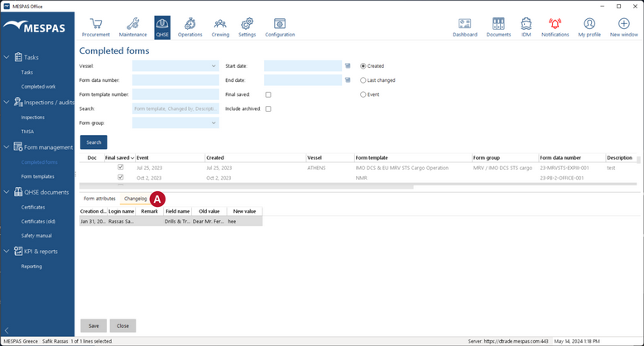Click the Save button
This screenshot has width=644, height=346.
(94, 326)
